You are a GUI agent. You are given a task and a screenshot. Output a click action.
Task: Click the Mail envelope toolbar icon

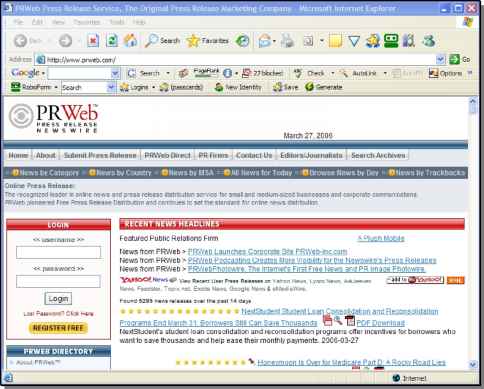click(x=265, y=41)
